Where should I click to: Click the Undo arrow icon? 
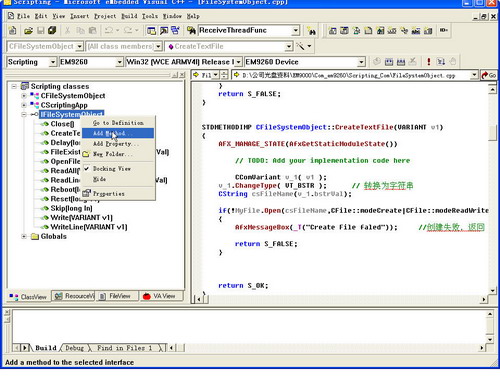[109, 31]
